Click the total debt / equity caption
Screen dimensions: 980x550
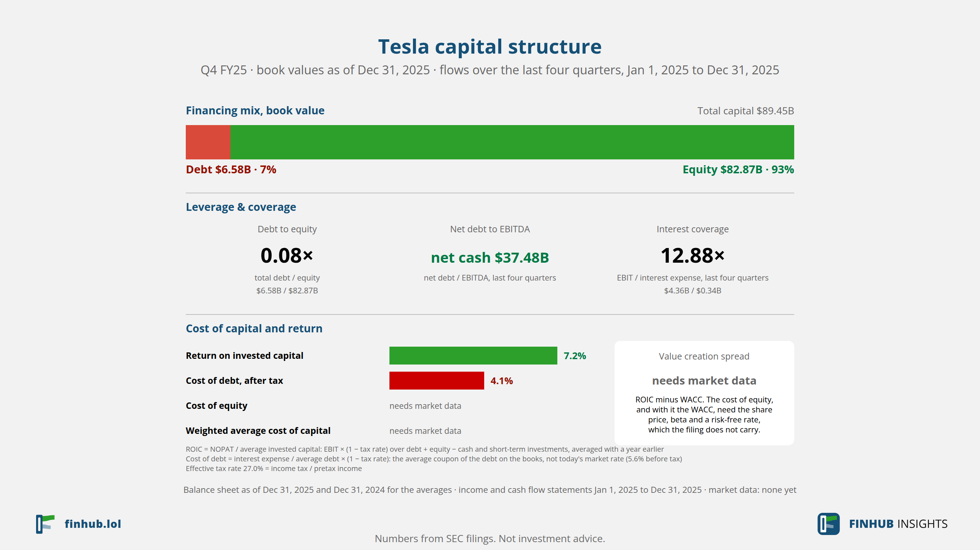pyautogui.click(x=287, y=278)
